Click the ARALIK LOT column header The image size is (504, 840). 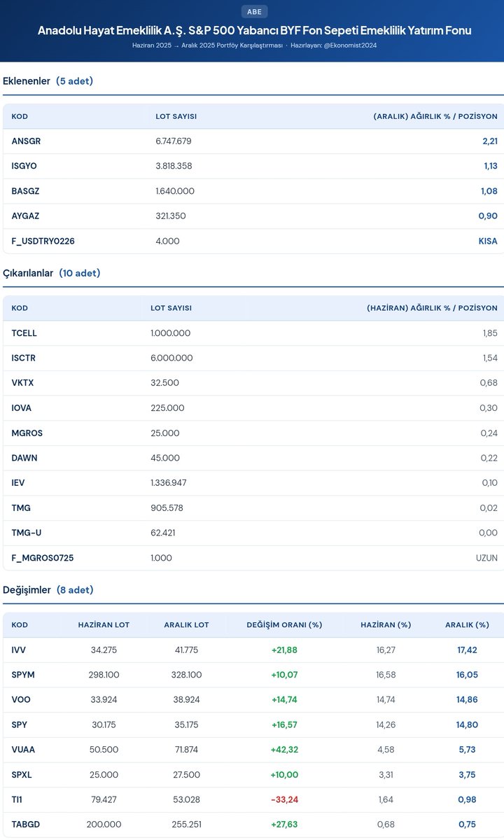pos(186,625)
